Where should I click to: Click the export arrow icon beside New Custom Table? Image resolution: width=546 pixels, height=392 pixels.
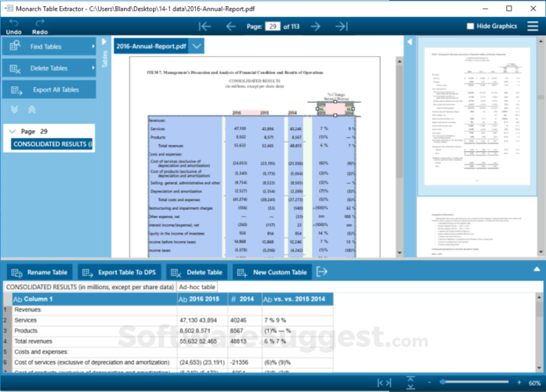[321, 272]
